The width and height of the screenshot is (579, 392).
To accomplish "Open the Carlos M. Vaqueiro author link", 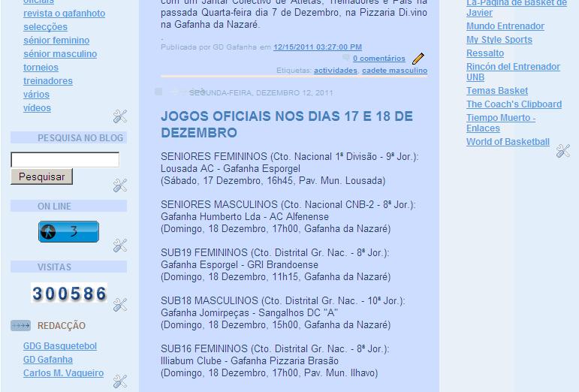I will pyautogui.click(x=64, y=373).
